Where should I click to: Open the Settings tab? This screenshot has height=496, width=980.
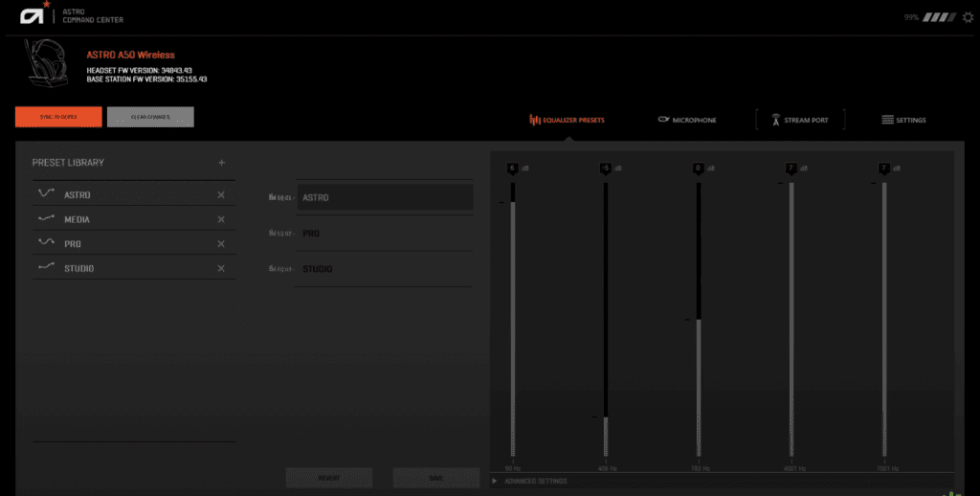tap(903, 120)
